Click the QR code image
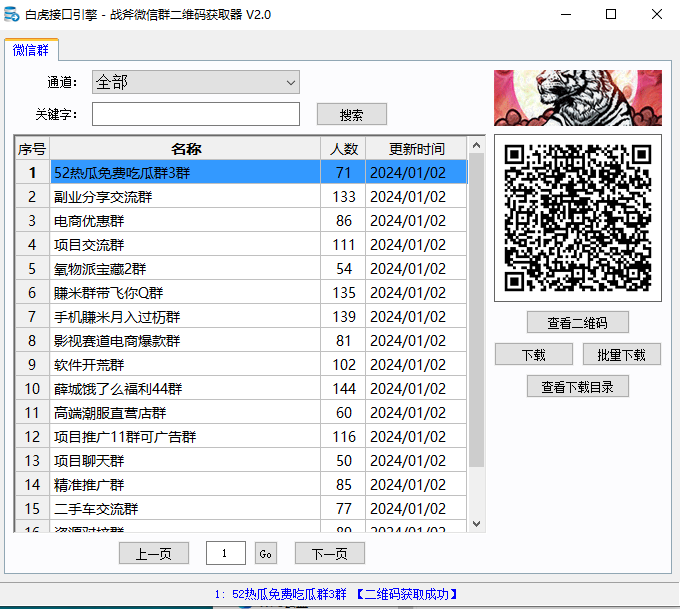This screenshot has width=680, height=609. coord(577,217)
